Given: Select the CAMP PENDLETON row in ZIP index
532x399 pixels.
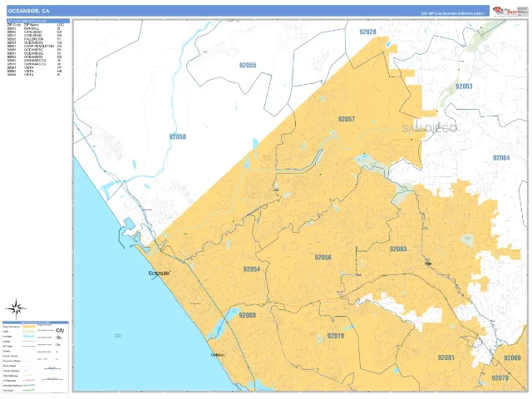Looking at the screenshot, I should coord(34,47).
